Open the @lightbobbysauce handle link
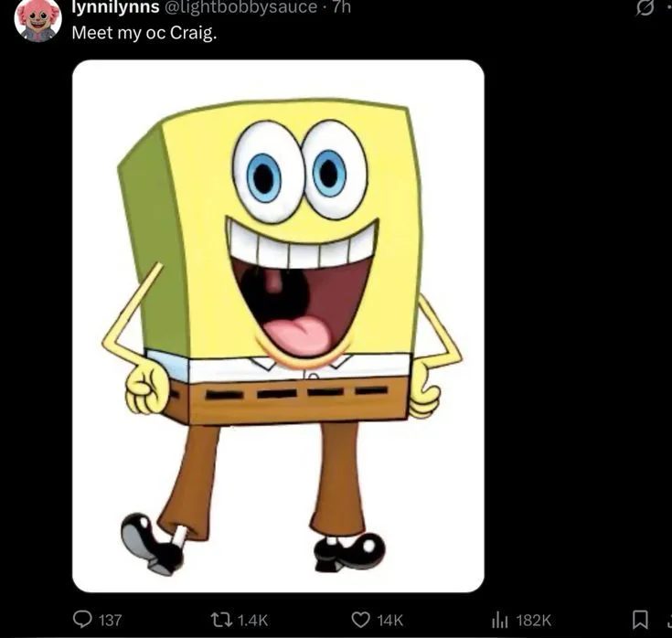Viewport: 672px width, 638px height. pyautogui.click(x=240, y=7)
